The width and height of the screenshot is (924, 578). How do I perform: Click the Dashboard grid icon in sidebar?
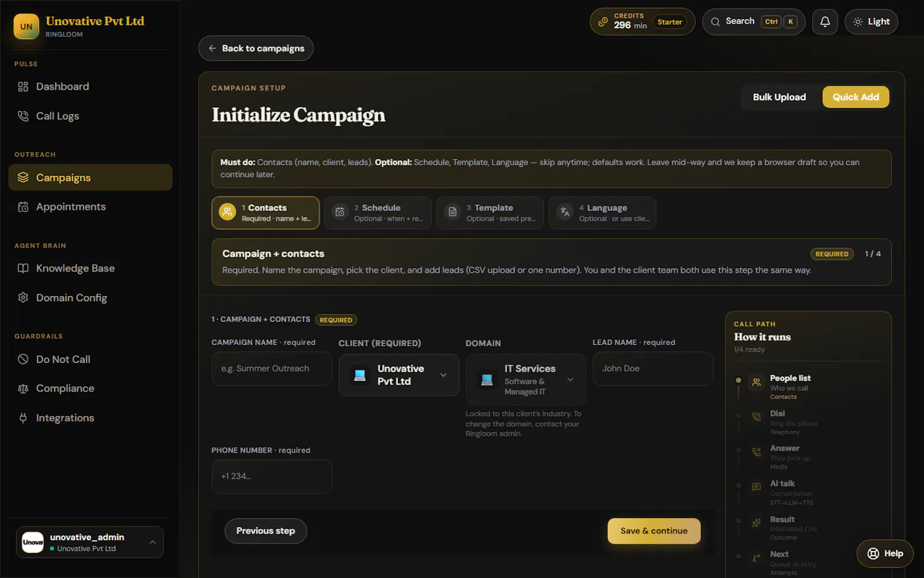click(23, 87)
